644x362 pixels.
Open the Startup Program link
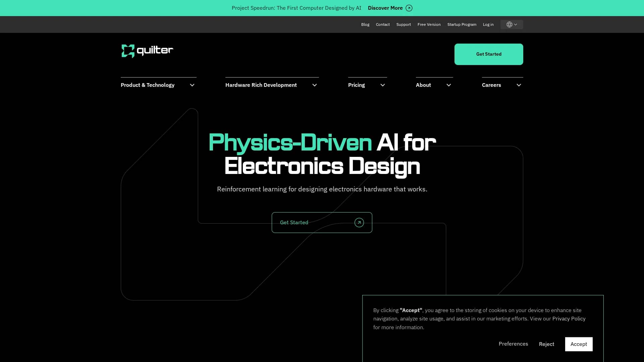pyautogui.click(x=462, y=24)
